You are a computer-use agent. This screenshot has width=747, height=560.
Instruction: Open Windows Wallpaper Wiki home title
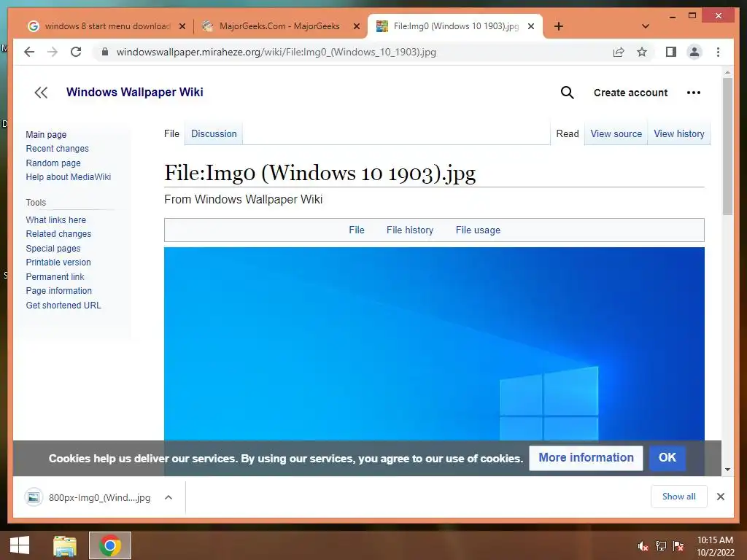[x=135, y=92]
